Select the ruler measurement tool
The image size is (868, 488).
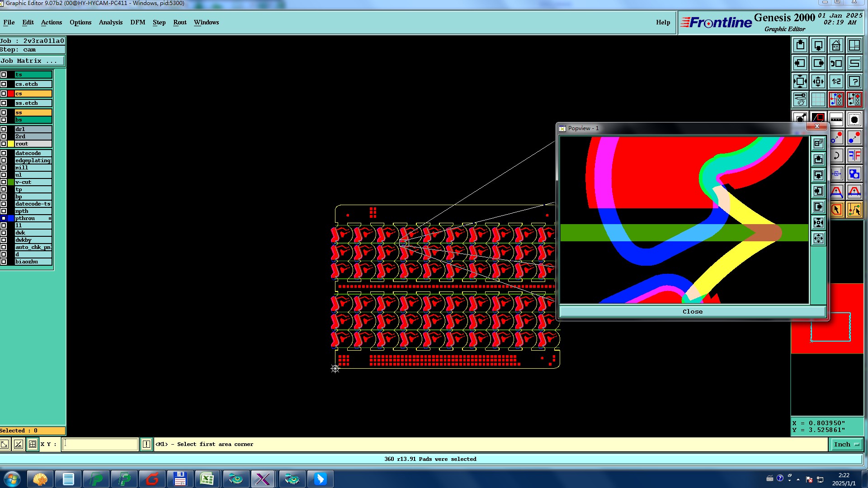point(836,120)
